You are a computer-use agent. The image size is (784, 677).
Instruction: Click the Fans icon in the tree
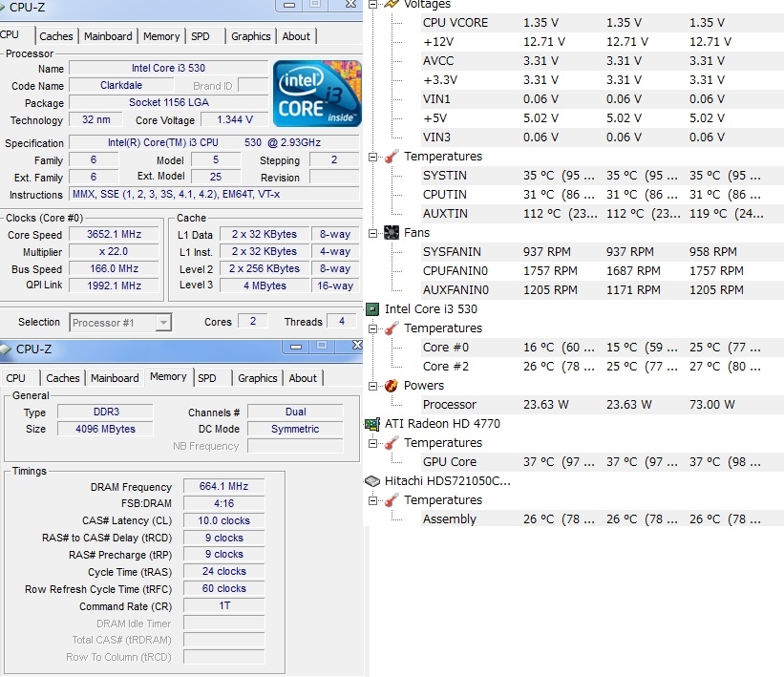(391, 232)
